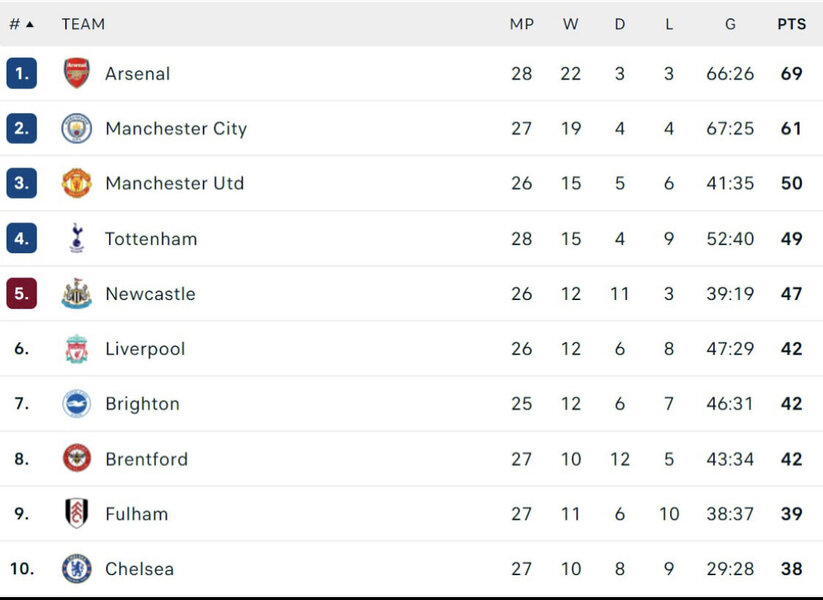Click the Manchester Utd crest icon
The image size is (823, 600).
pos(77,184)
